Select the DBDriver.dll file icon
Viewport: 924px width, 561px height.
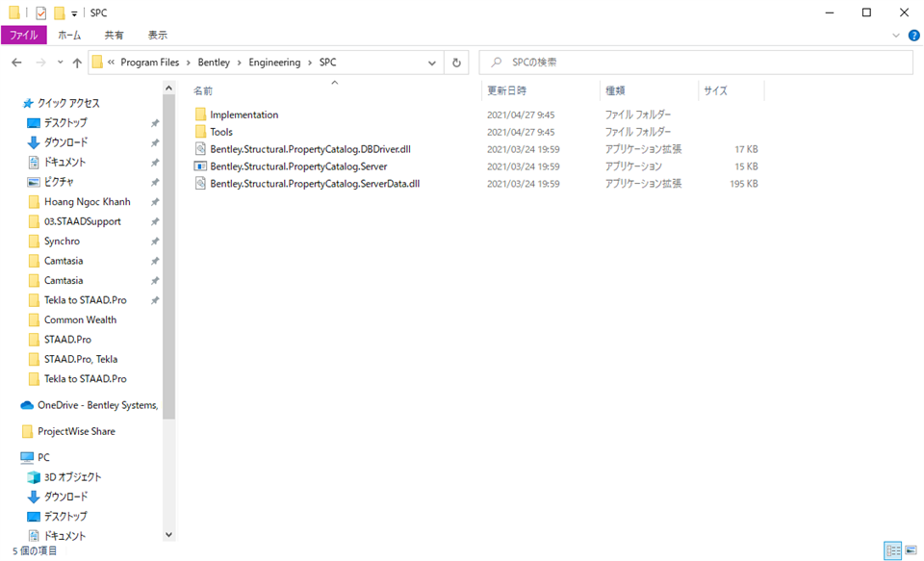tap(200, 149)
